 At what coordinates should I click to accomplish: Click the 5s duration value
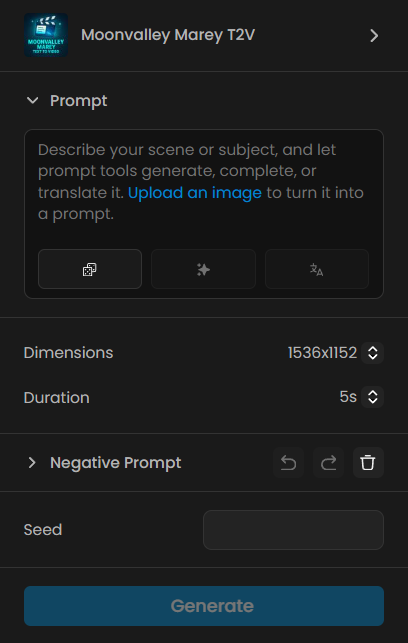click(x=348, y=397)
